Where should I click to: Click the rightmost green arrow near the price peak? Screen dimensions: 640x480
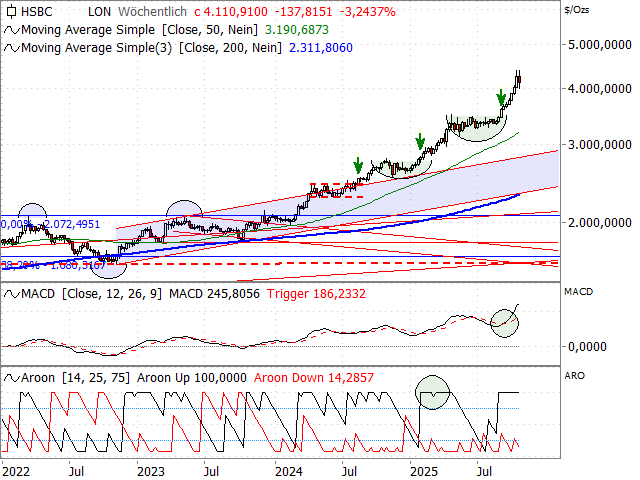(x=501, y=97)
